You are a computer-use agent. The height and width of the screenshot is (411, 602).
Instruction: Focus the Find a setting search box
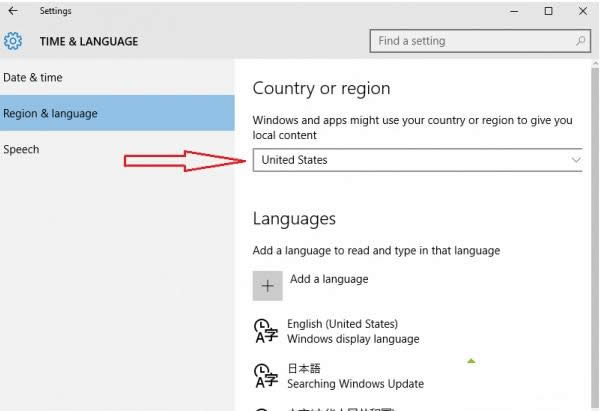(470, 41)
